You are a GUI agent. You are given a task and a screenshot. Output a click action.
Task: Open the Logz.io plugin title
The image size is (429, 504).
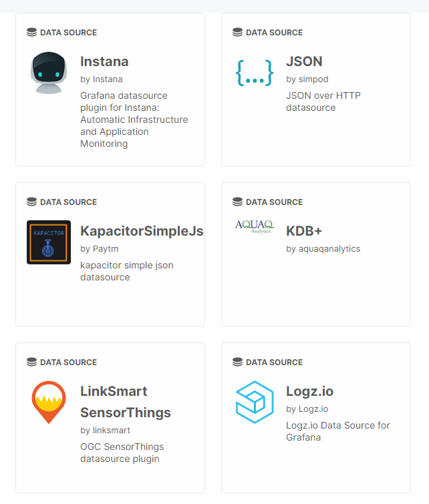point(309,391)
